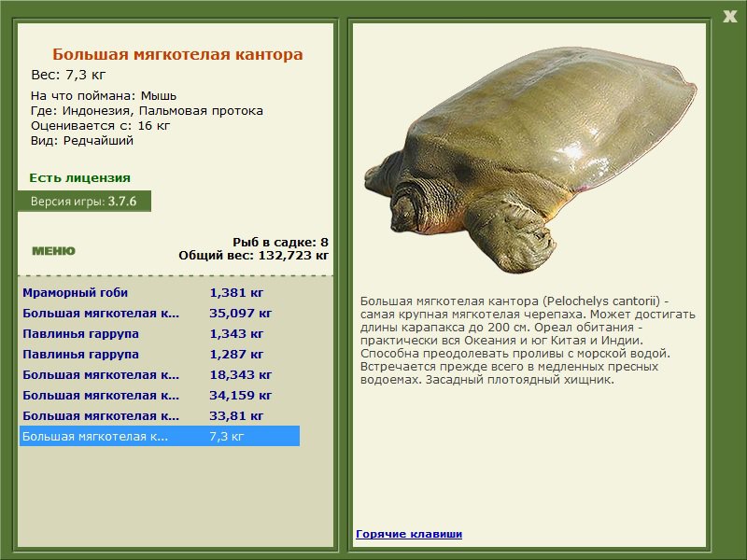Close the window with the X icon
Image resolution: width=747 pixels, height=560 pixels.
729,17
